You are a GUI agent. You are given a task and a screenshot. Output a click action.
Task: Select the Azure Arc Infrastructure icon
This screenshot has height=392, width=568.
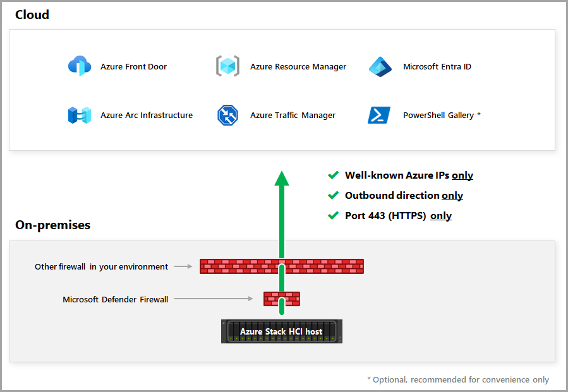point(80,115)
